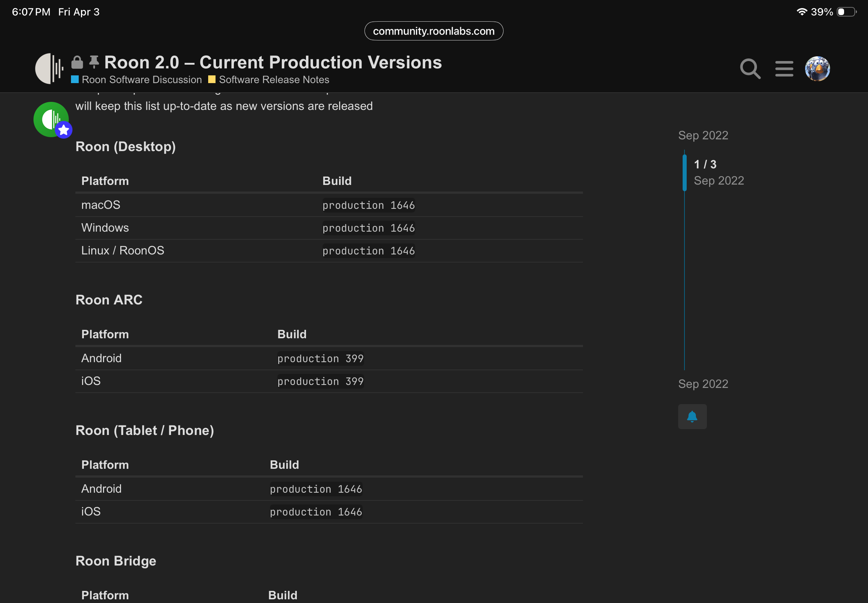Click the blue category color square
The width and height of the screenshot is (868, 603).
coord(75,80)
